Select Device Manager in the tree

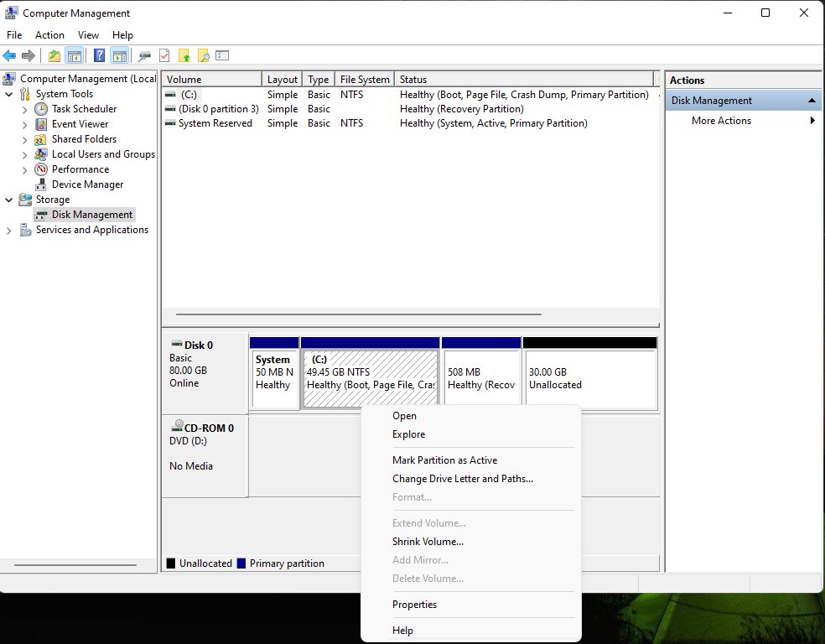click(x=87, y=184)
